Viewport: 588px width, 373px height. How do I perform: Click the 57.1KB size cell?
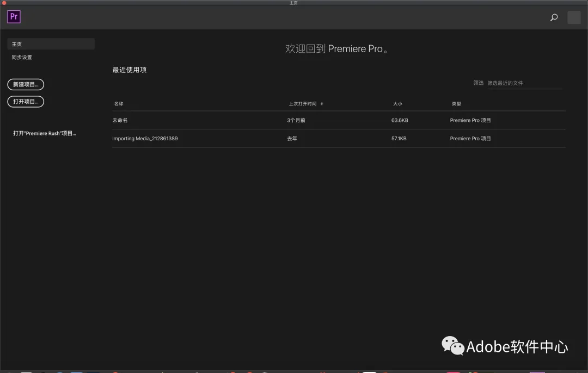coord(399,139)
